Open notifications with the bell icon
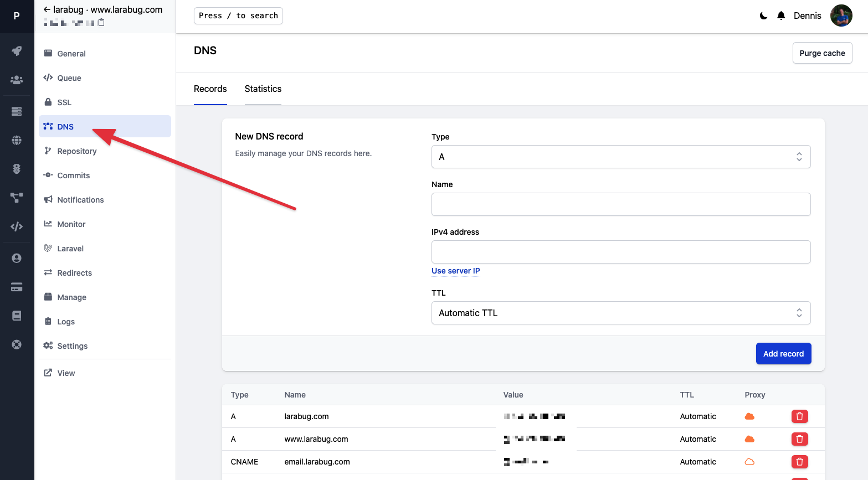This screenshot has height=480, width=868. point(781,16)
